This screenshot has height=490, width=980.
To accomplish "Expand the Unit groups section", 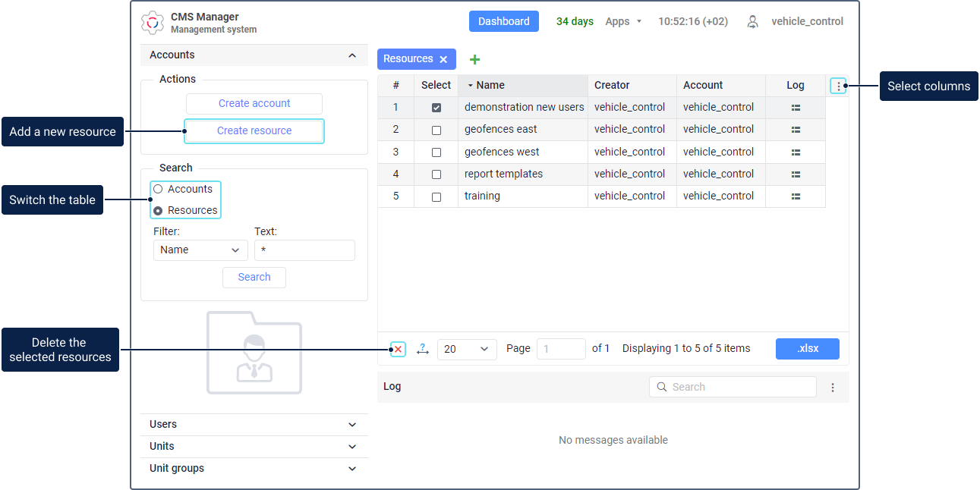I will pyautogui.click(x=254, y=469).
